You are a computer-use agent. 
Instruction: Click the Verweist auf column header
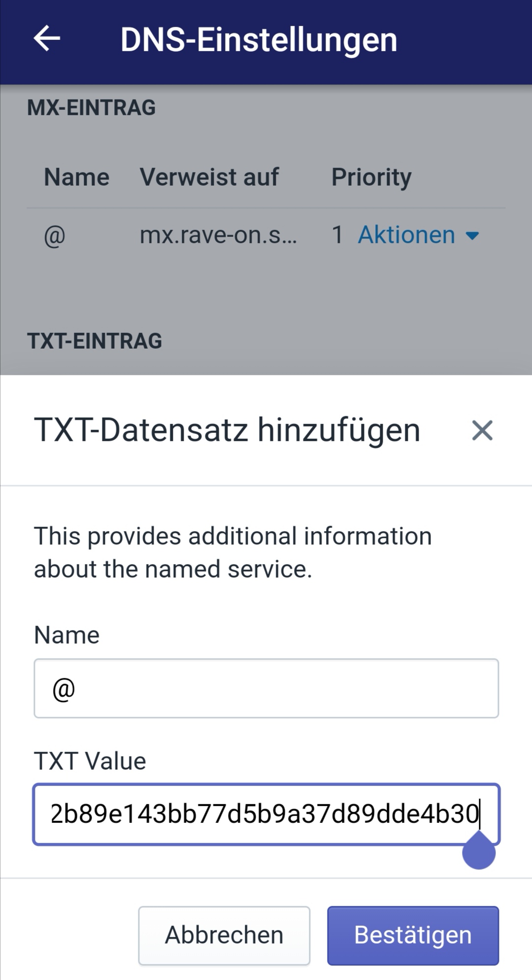click(x=209, y=177)
